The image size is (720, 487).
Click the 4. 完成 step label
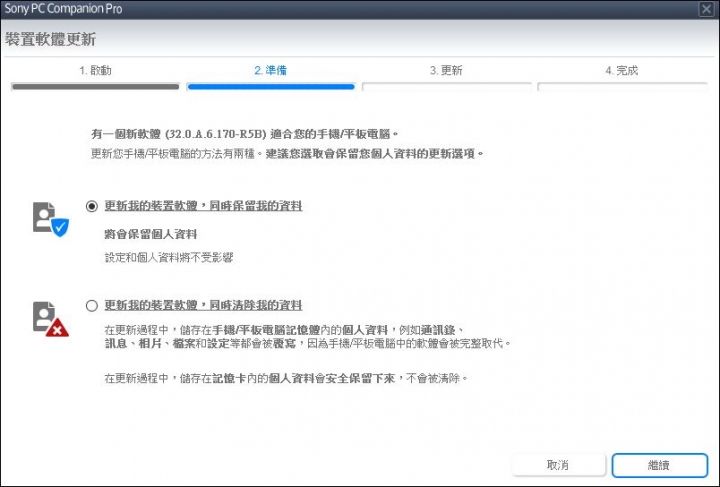pyautogui.click(x=622, y=70)
